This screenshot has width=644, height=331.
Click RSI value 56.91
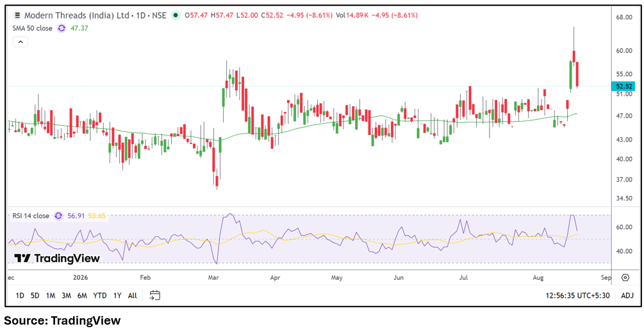76,216
